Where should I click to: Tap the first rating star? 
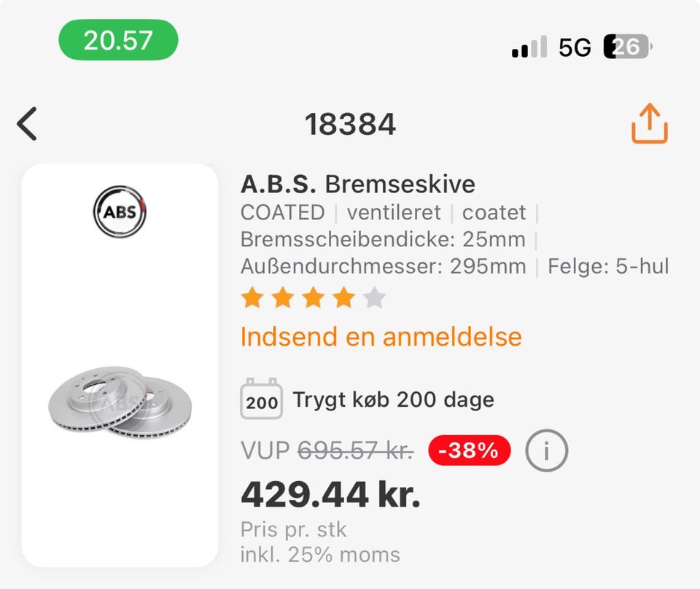tap(252, 297)
